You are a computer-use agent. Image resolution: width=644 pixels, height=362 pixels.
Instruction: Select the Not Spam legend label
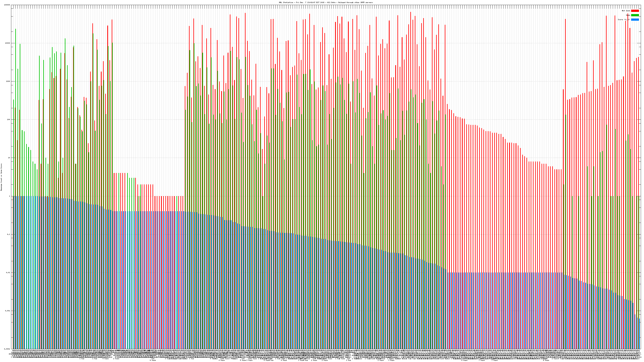[x=626, y=11]
